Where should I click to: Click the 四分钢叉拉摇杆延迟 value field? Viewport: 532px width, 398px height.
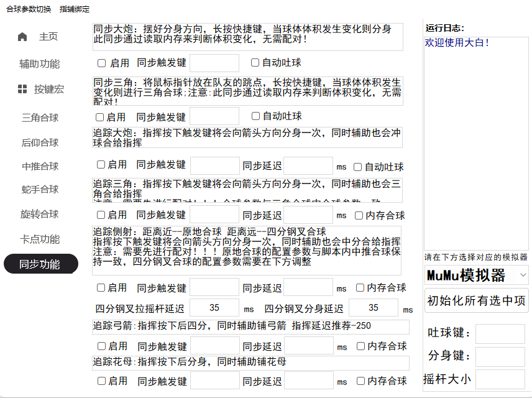214,308
